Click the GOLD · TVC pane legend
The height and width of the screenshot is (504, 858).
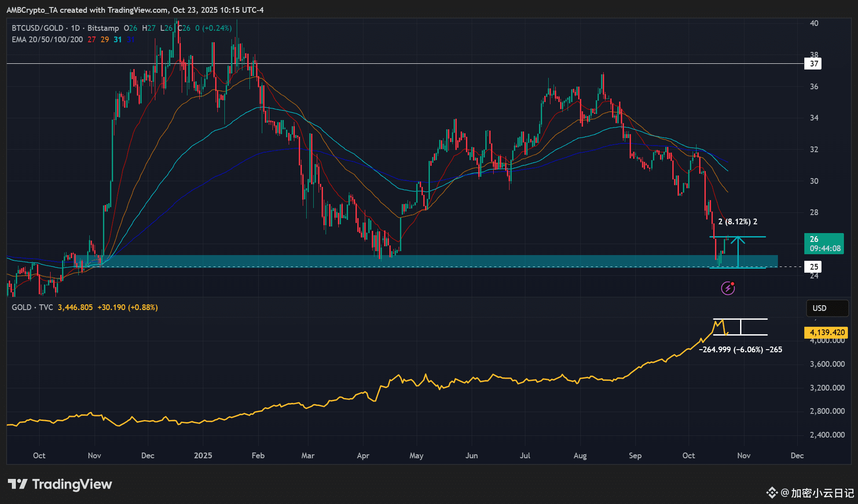click(x=32, y=307)
